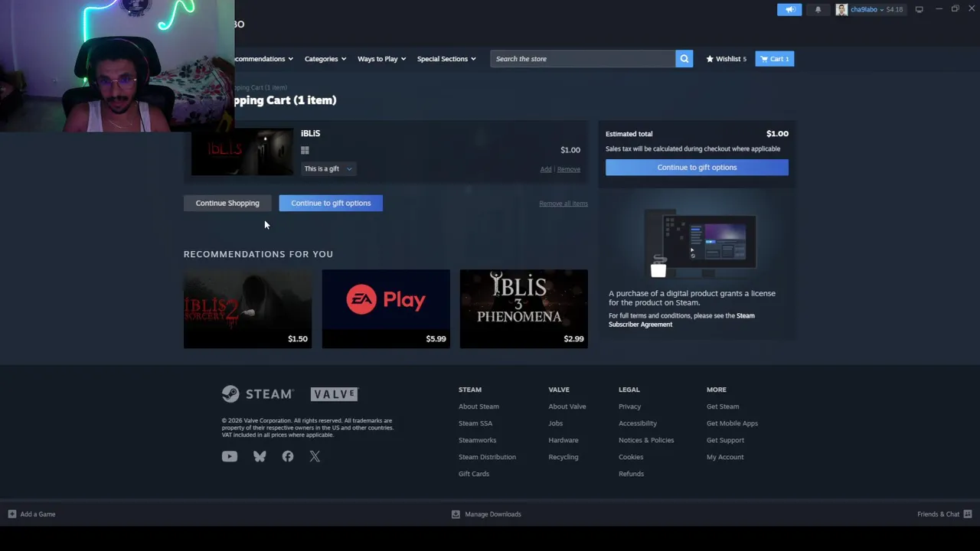Click the Windows platform icon under iBLiS
Screen dimensions: 980x551
coord(305,151)
